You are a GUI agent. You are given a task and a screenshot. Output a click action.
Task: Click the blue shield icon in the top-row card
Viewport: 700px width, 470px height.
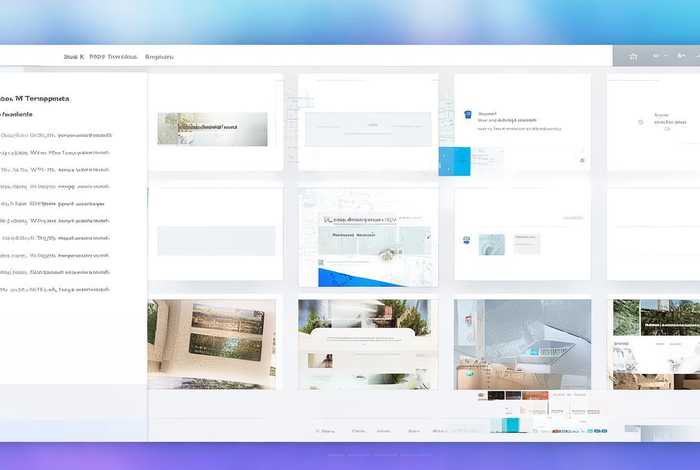[468, 116]
